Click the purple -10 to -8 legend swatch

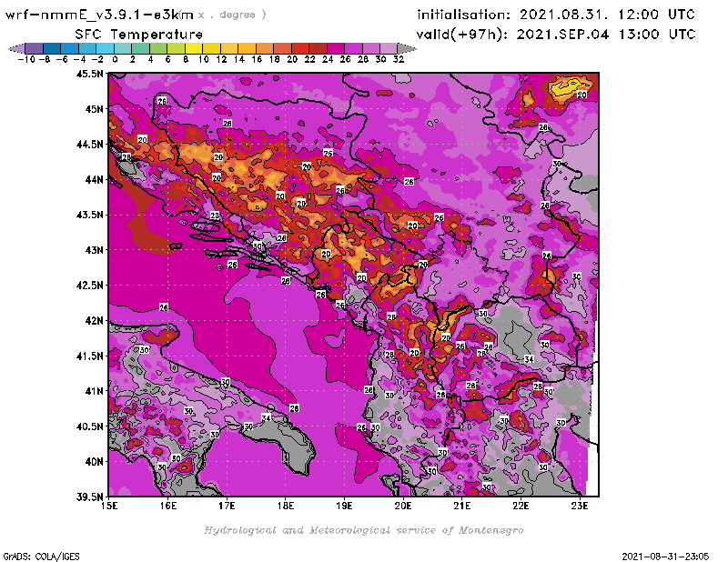tap(35, 48)
